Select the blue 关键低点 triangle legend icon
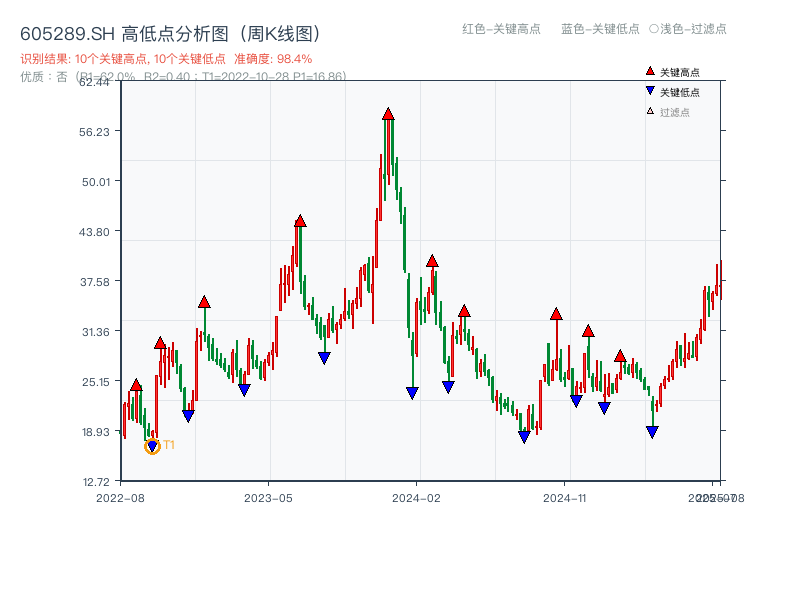This screenshot has height=600, width=800. [650, 90]
